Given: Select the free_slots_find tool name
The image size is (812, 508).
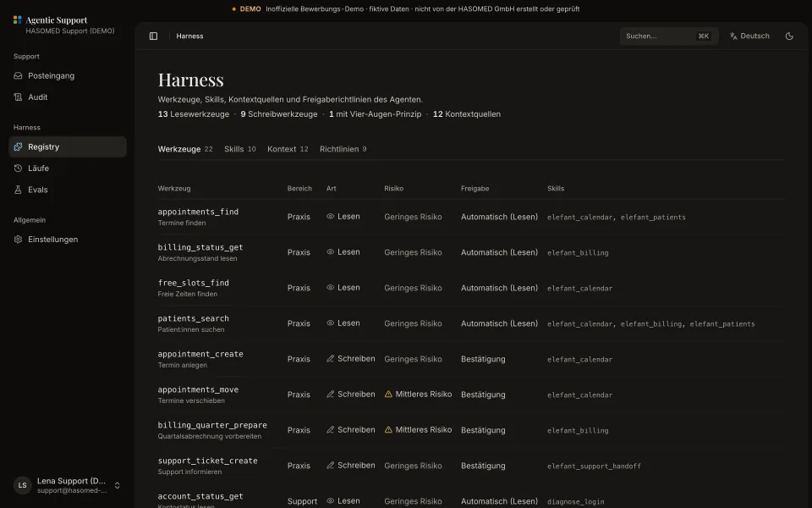Looking at the screenshot, I should (193, 283).
